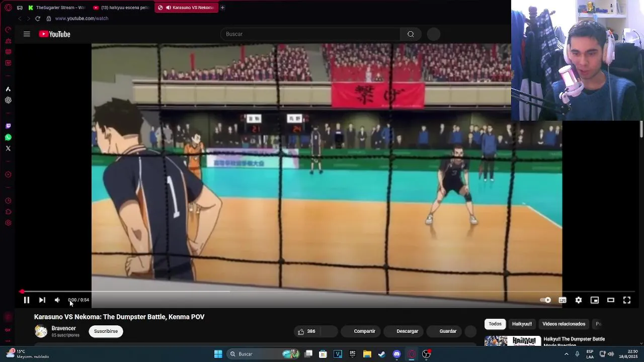Skip to the next video
644x362 pixels.
[x=42, y=300]
